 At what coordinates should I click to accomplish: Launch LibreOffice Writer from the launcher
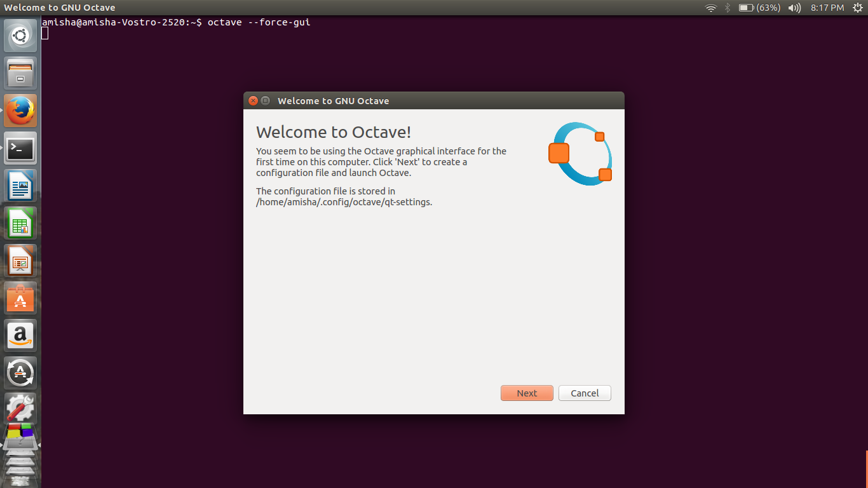click(20, 186)
